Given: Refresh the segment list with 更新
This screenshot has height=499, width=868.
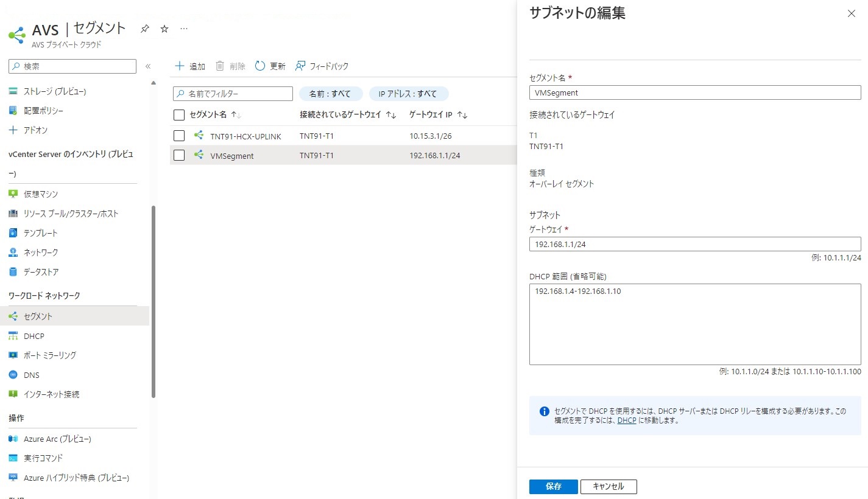Looking at the screenshot, I should point(270,66).
